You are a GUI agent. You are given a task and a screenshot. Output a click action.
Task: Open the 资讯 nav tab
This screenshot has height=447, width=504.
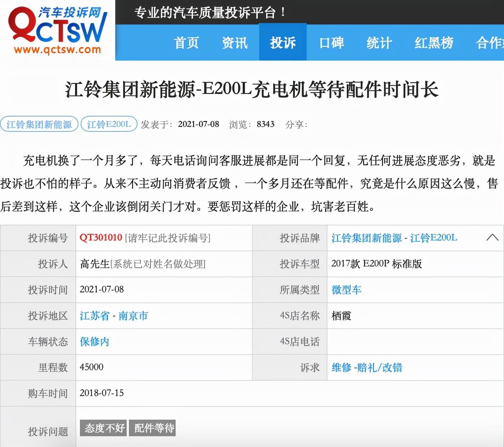tap(235, 43)
